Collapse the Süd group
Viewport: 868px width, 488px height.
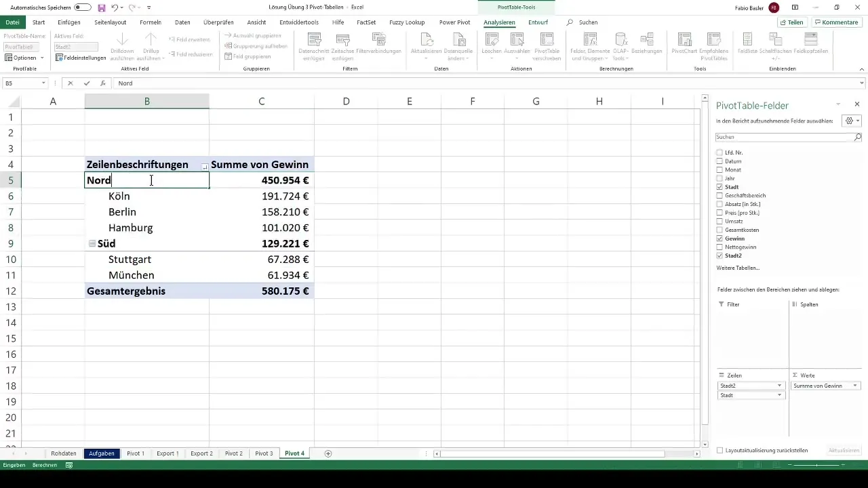[x=92, y=243]
